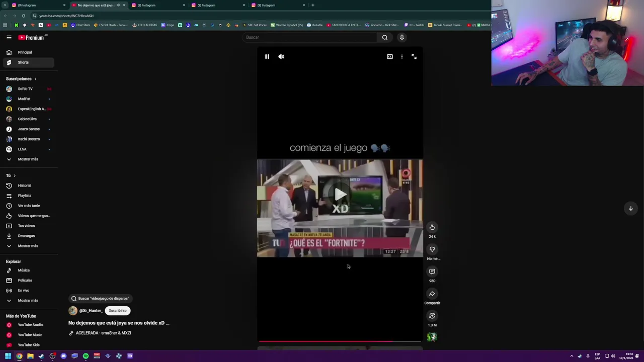Submit search with the magnifier button
The image size is (644, 362).
(x=385, y=37)
